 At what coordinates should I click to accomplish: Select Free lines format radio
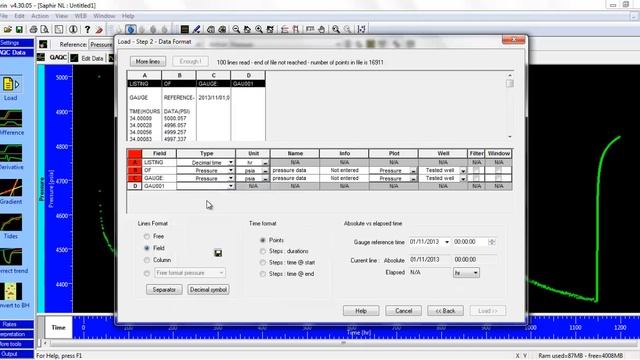tap(147, 236)
